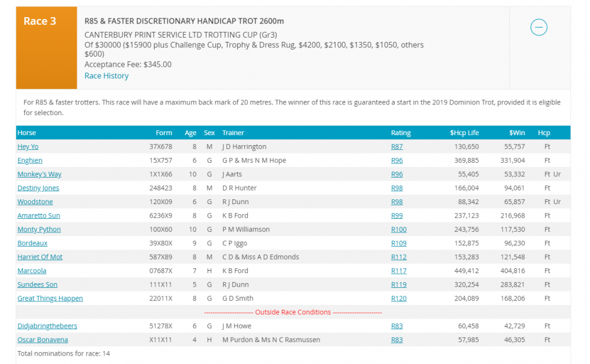Open the R100 rating link
The image size is (590, 364).
(x=398, y=229)
